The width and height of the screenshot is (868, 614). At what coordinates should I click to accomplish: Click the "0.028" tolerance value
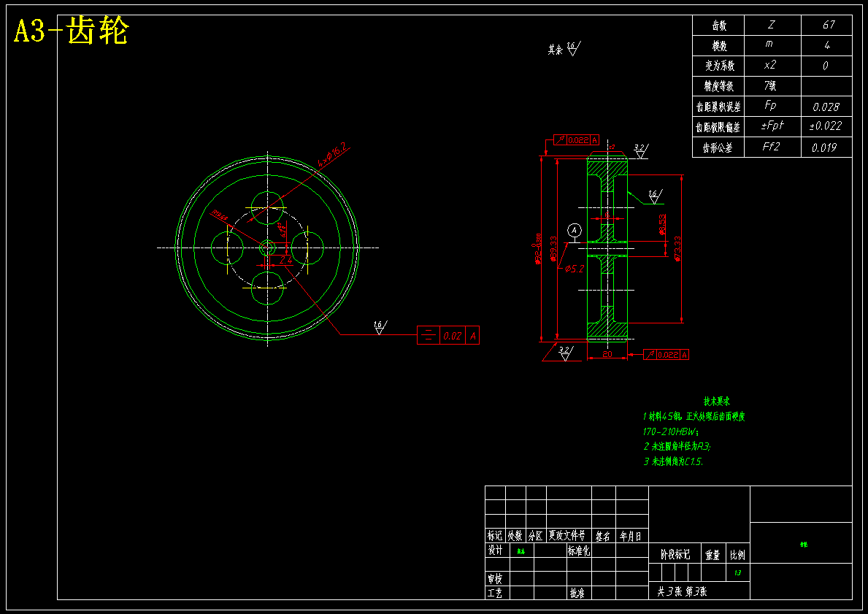point(826,107)
